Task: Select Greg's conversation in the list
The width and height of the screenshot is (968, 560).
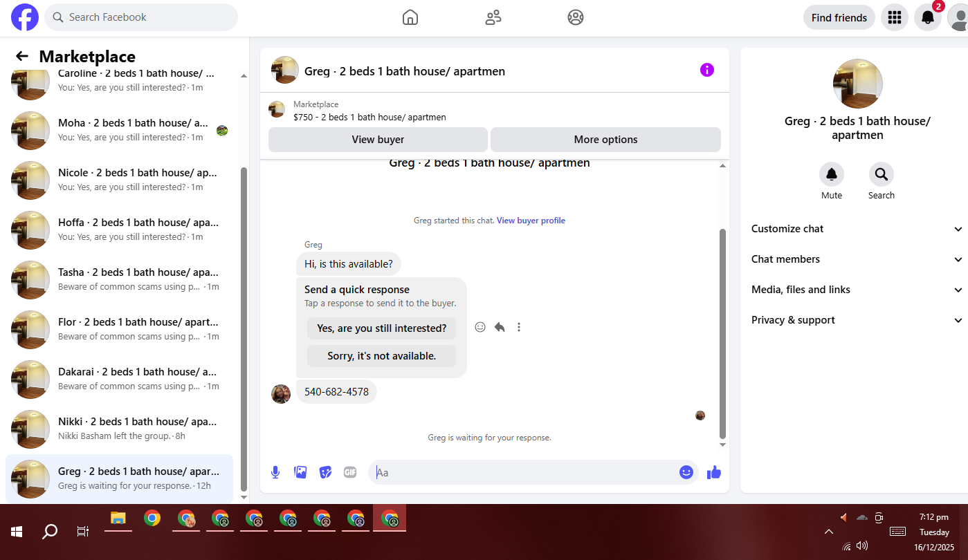Action: tap(119, 478)
